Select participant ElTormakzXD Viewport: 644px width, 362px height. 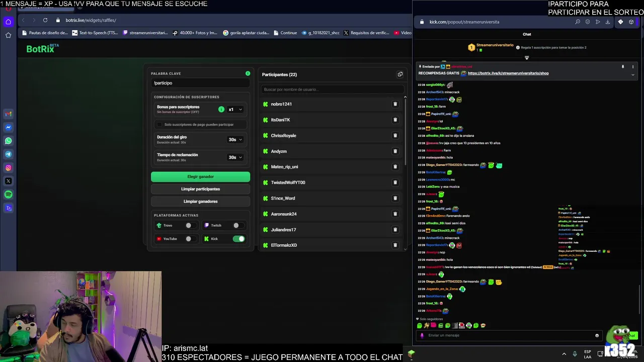(284, 245)
